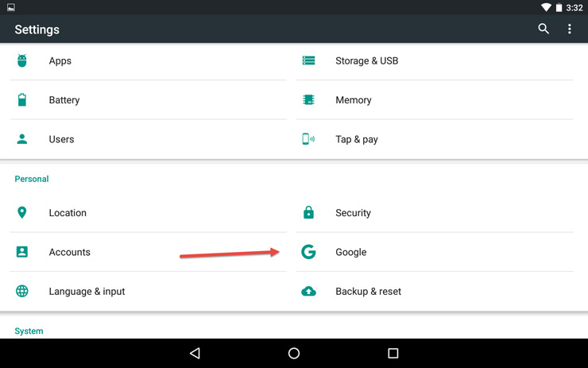
Task: Tap the Location pin icon
Action: (x=22, y=212)
